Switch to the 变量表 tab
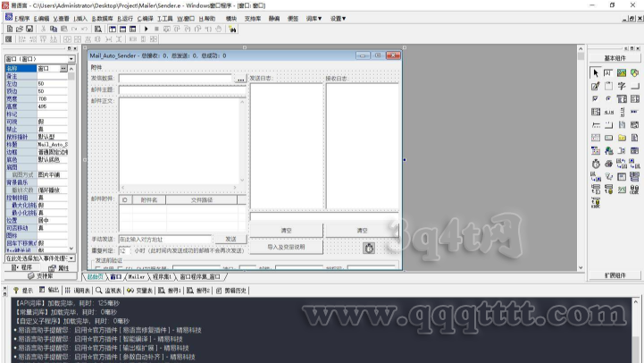The height and width of the screenshot is (363, 644). tap(140, 291)
